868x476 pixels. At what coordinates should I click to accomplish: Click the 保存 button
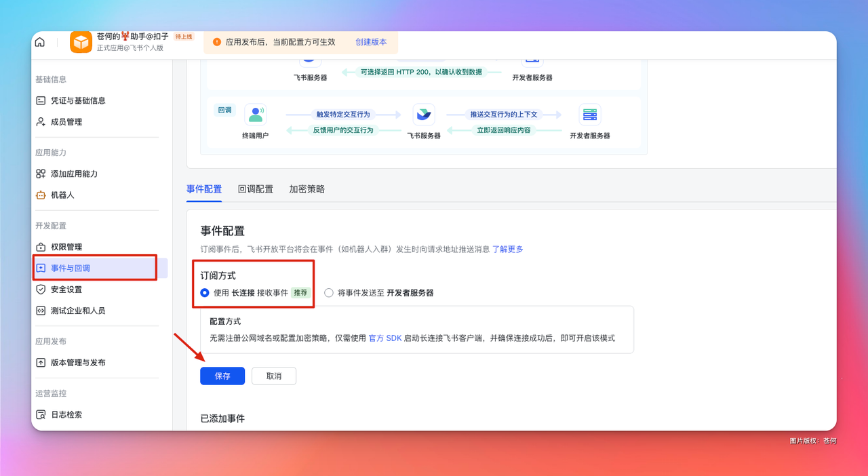[222, 376]
